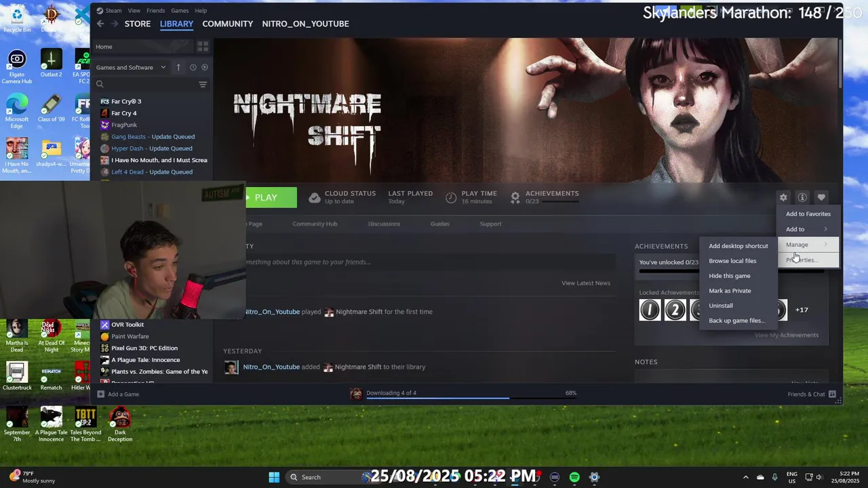Switch to the COMMUNITY tab
This screenshot has height=488, width=868.
[227, 24]
